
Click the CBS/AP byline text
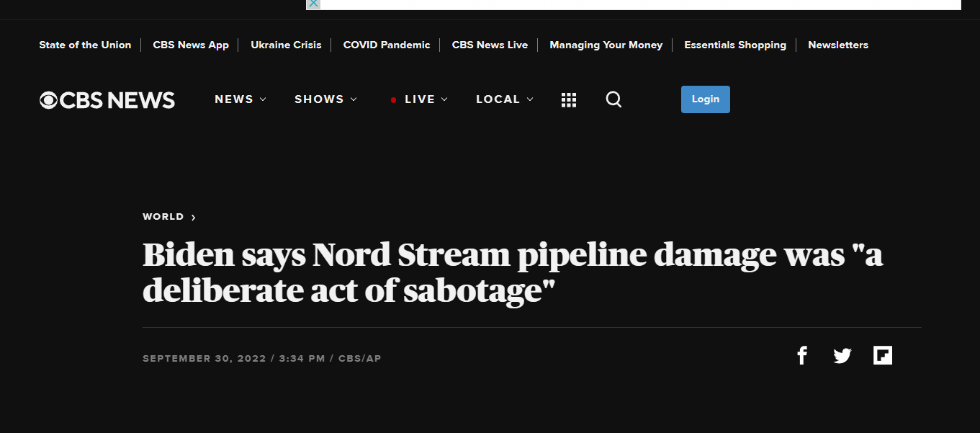[360, 358]
